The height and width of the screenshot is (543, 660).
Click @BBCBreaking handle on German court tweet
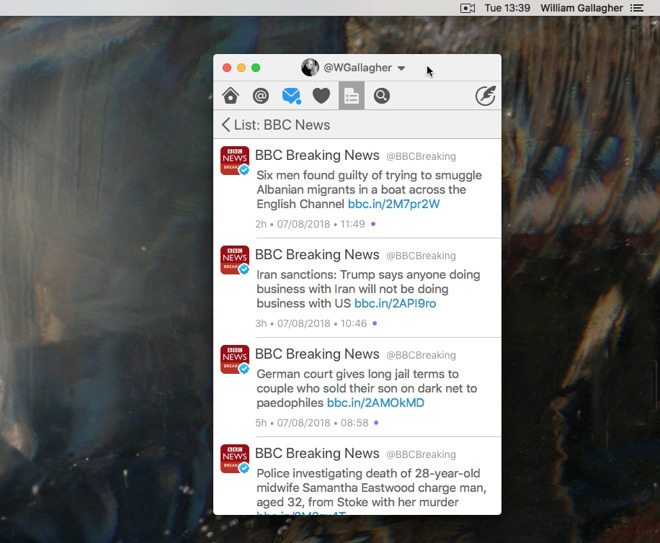(x=421, y=355)
